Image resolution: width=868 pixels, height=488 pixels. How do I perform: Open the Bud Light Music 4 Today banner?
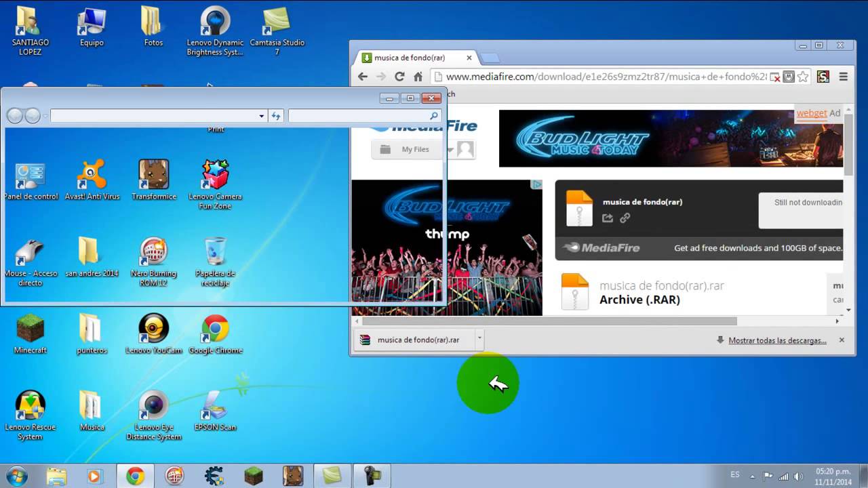point(671,138)
